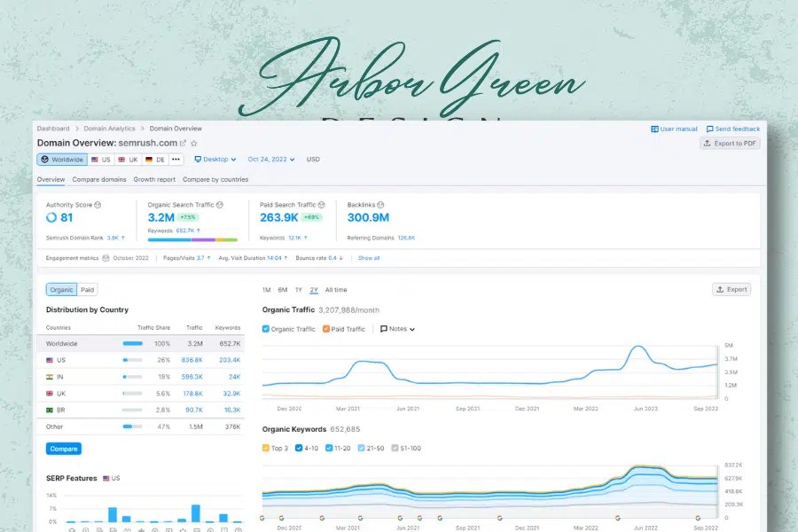Toggle Organic Traffic checkbox
The height and width of the screenshot is (532, 798).
(266, 329)
